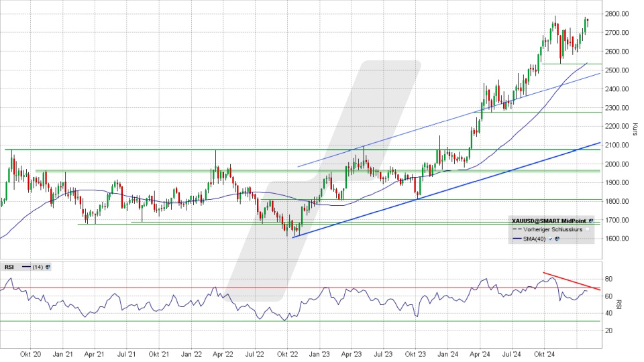
Task: Click the 2100.00 price axis label
Action: [617, 145]
